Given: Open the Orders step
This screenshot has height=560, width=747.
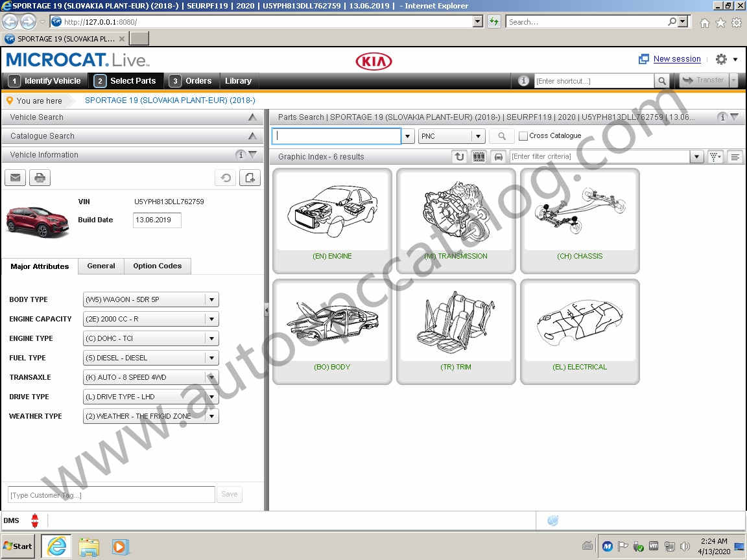Looking at the screenshot, I should click(x=191, y=81).
